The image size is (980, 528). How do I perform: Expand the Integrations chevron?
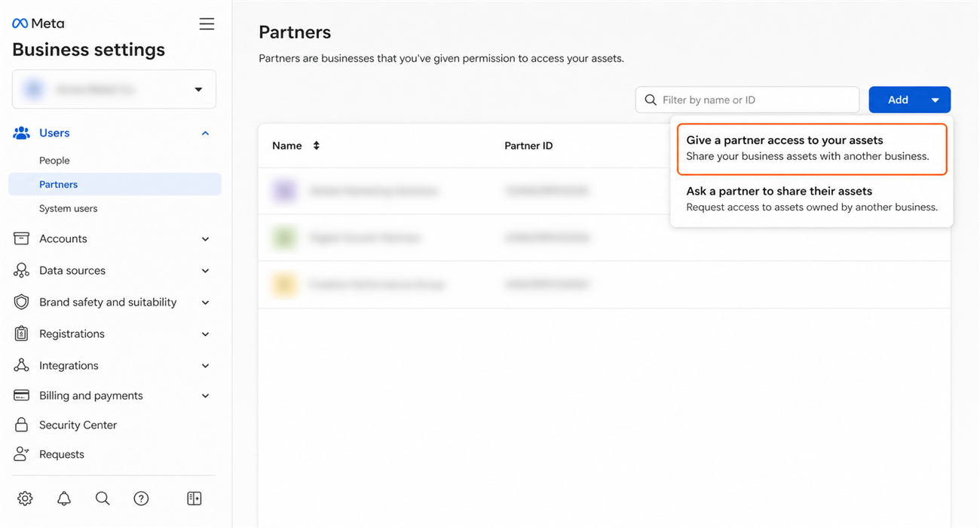click(205, 366)
